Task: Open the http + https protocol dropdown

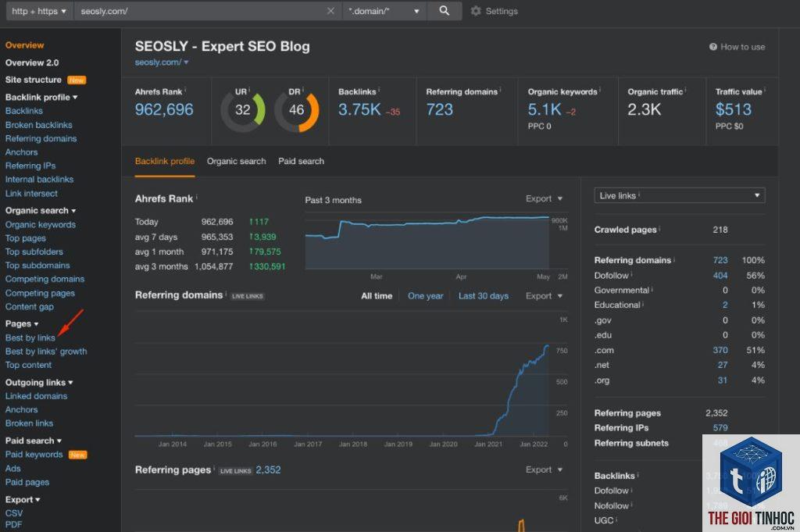Action: [39, 11]
